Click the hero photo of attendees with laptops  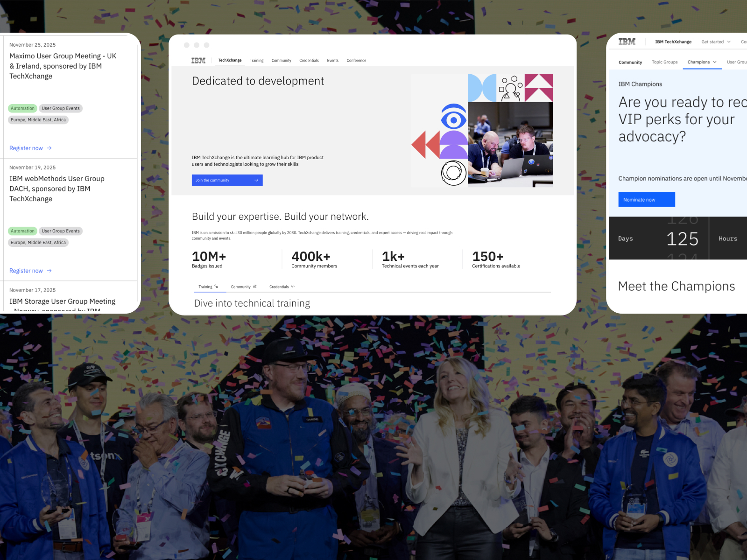(x=510, y=145)
